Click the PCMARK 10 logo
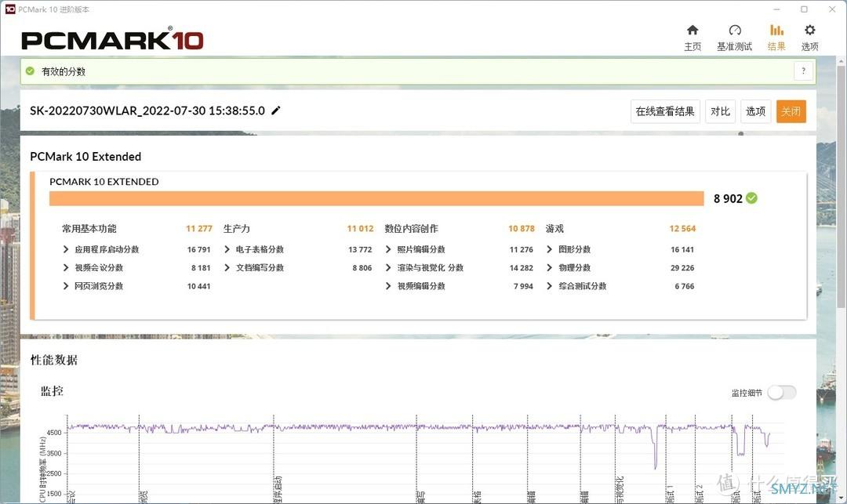The height and width of the screenshot is (504, 847). pos(112,39)
